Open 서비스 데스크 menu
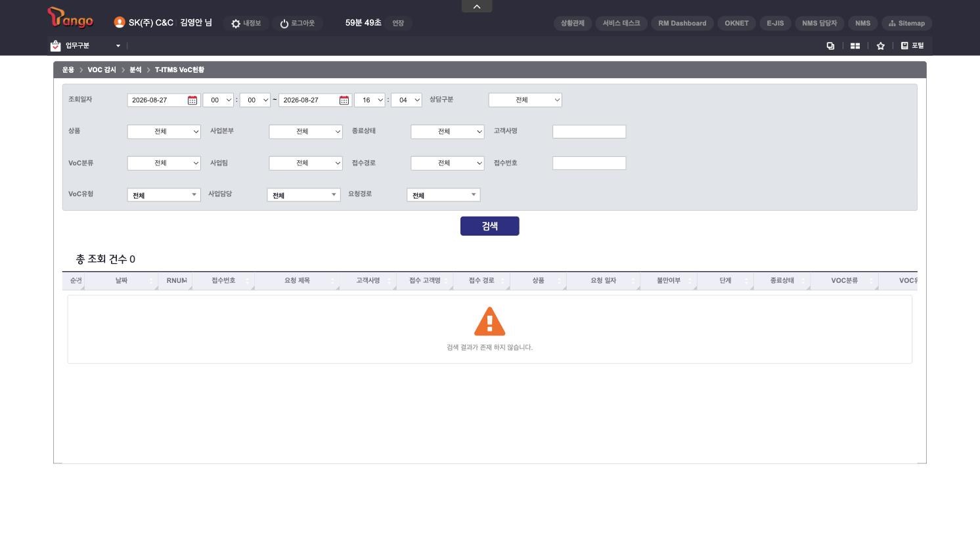 click(621, 23)
